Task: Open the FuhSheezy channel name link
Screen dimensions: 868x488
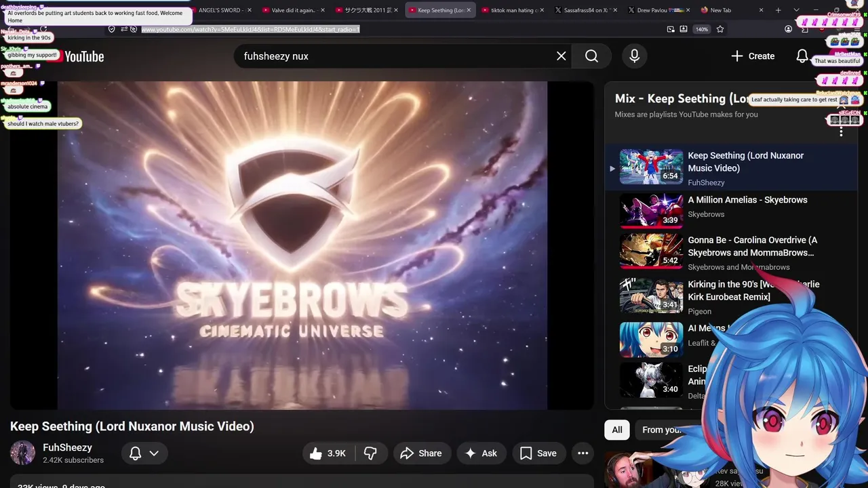Action: [x=67, y=447]
